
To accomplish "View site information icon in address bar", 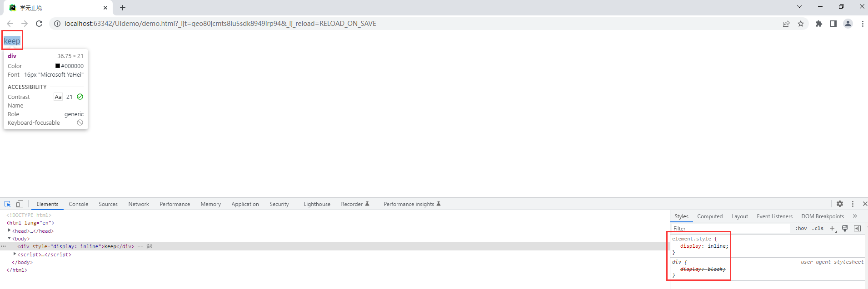I will pyautogui.click(x=57, y=24).
